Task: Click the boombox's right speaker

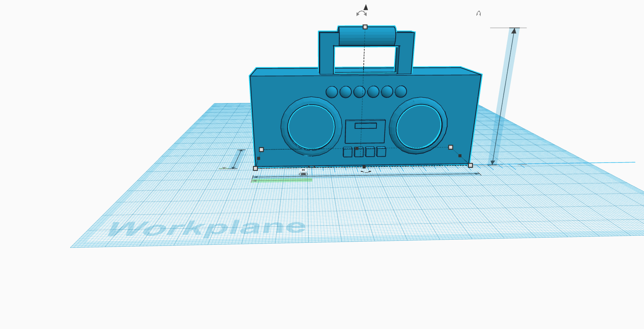Action: coord(419,125)
